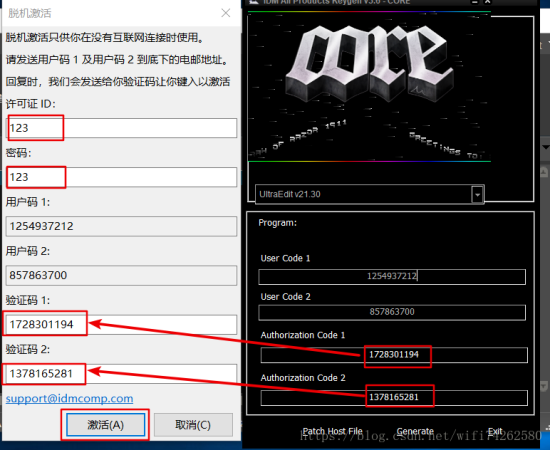The width and height of the screenshot is (550, 450).
Task: Minimize the keygen window
Action: [x=474, y=2]
